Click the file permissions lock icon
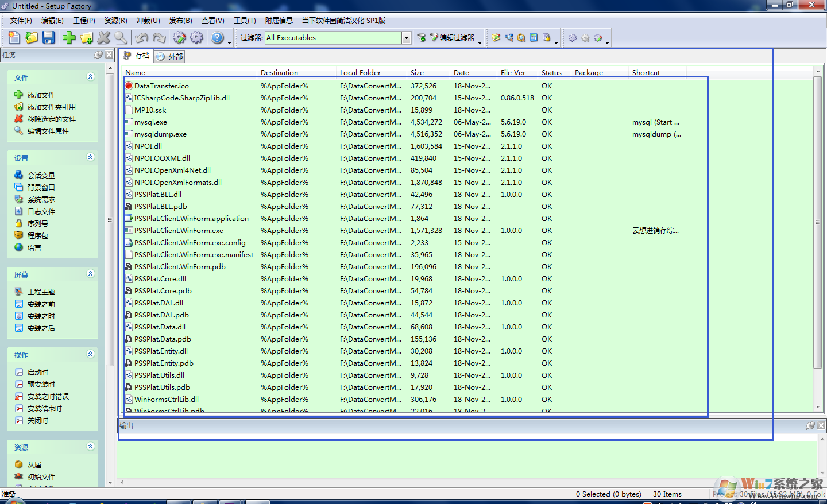 tap(546, 37)
